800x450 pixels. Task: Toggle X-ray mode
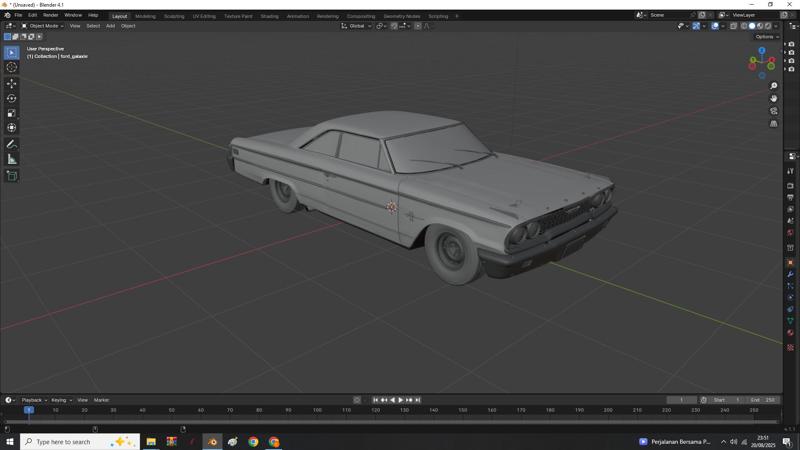733,26
